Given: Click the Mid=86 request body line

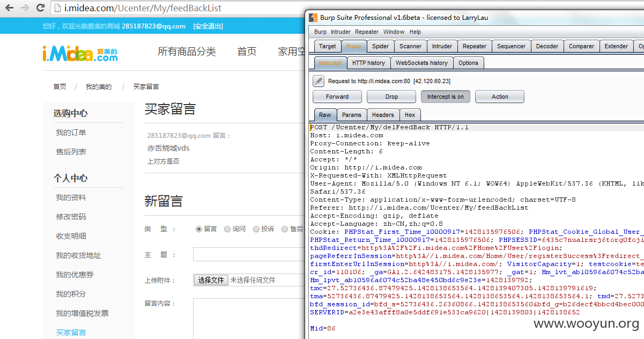Looking at the screenshot, I should 323,328.
